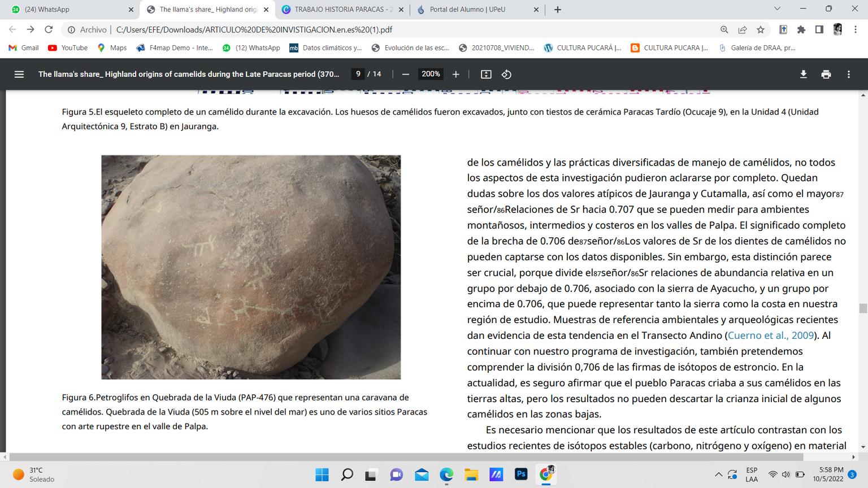868x488 pixels.
Task: Toggle the browser side panel
Action: [x=819, y=29]
